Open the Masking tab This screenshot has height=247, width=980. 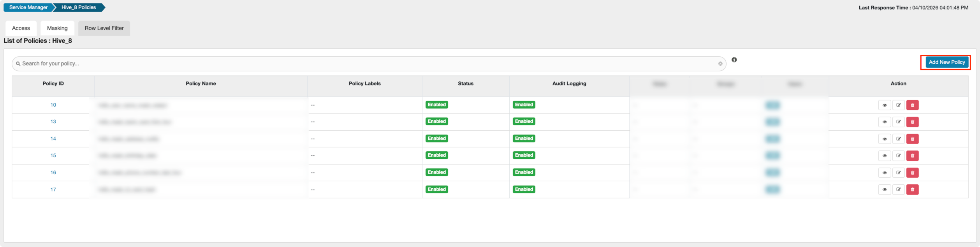(57, 28)
